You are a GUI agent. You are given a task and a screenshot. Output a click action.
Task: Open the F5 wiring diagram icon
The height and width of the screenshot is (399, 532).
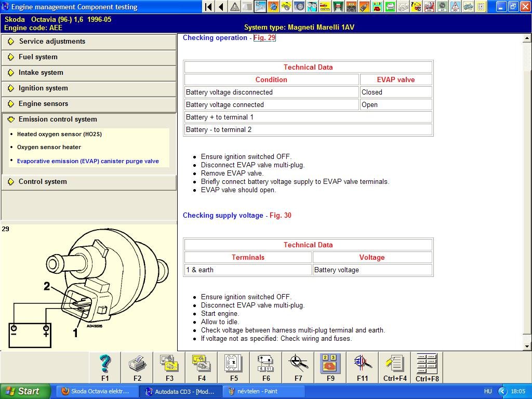coord(234,367)
